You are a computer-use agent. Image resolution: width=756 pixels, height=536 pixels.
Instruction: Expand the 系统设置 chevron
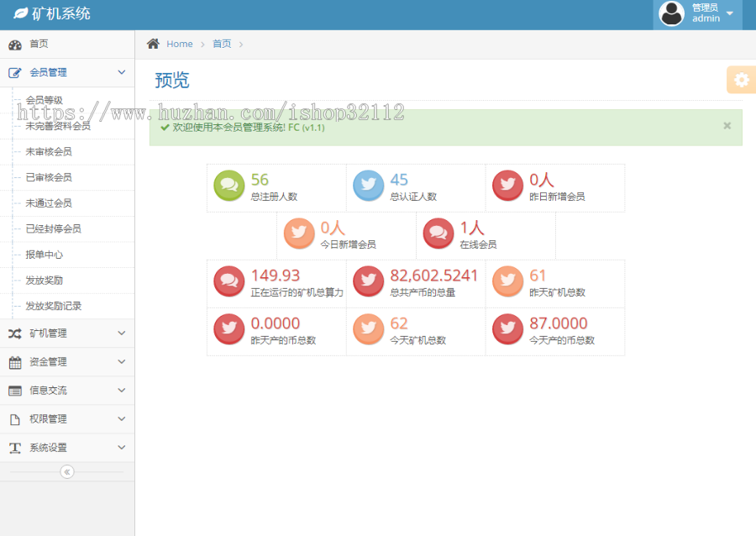[x=122, y=447]
